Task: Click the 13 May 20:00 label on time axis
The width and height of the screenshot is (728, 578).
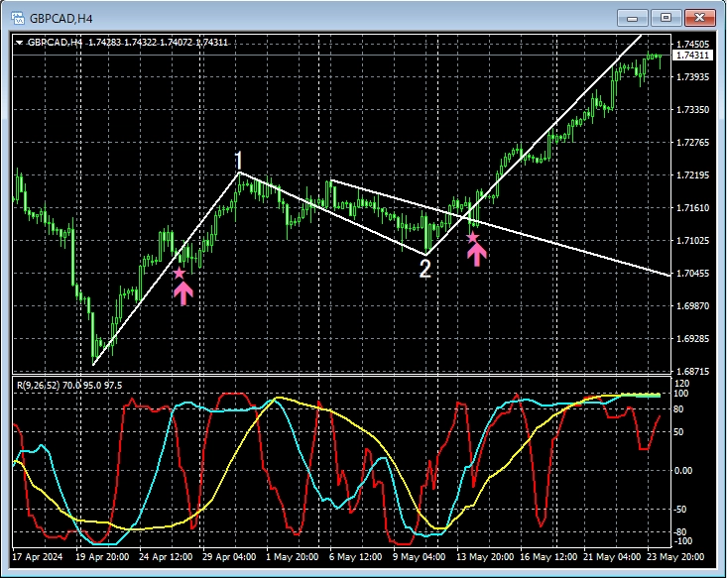Action: click(484, 557)
